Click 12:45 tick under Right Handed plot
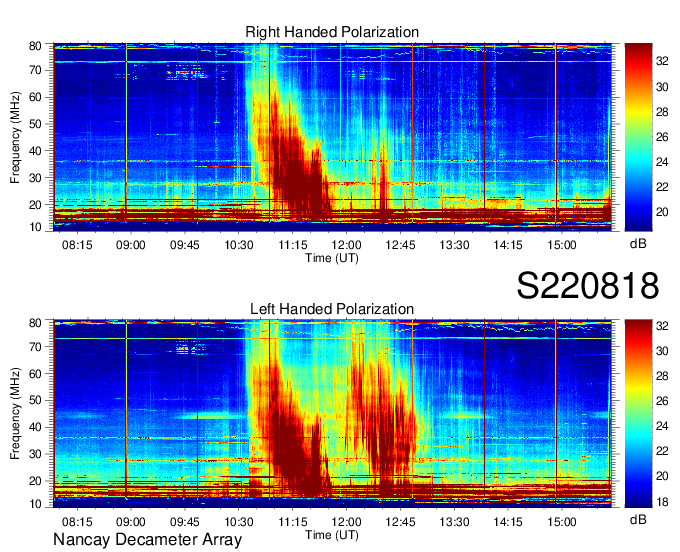 (x=400, y=245)
